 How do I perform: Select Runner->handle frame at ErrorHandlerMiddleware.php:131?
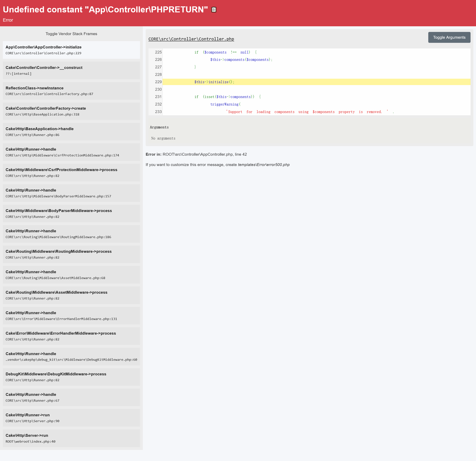(x=71, y=316)
